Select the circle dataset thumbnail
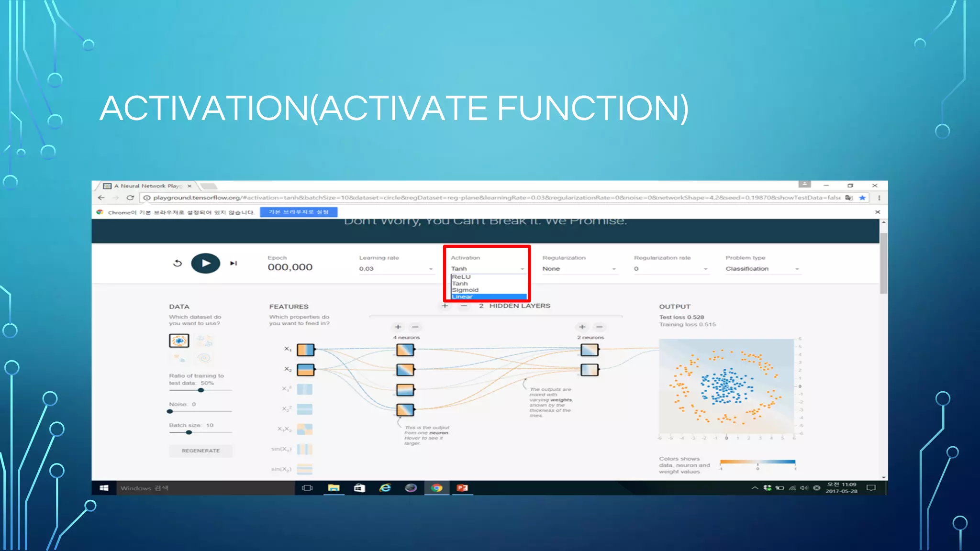Viewport: 980px width, 551px height. [x=179, y=341]
